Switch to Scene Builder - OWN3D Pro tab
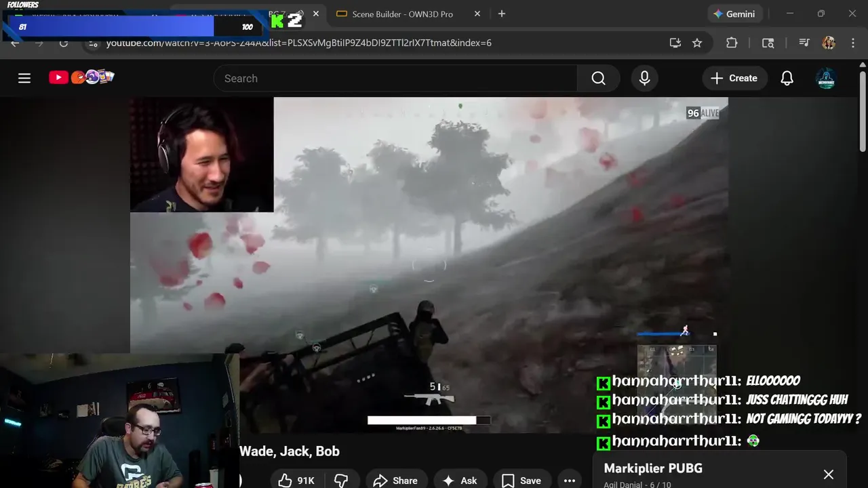868x488 pixels. pyautogui.click(x=403, y=14)
